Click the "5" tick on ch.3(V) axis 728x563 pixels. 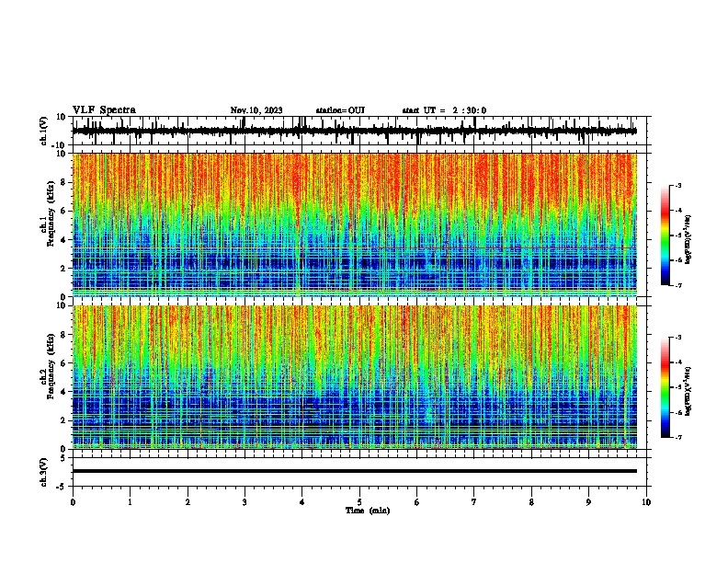coord(63,458)
